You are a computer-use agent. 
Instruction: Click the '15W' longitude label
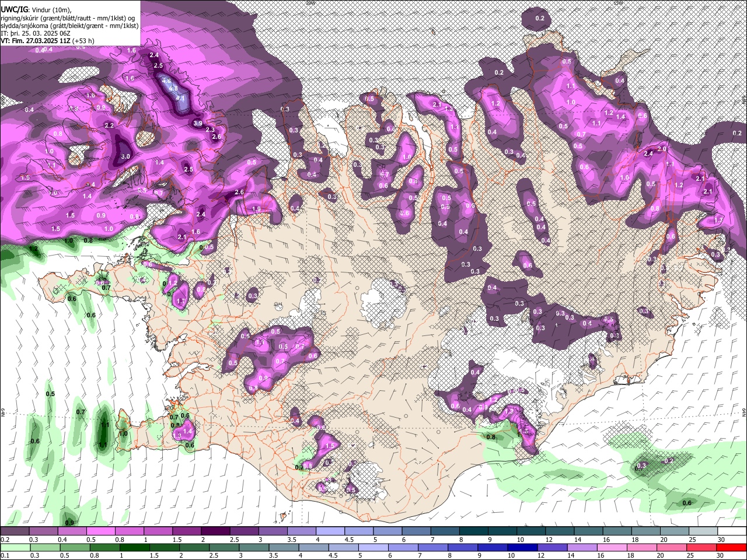pyautogui.click(x=619, y=2)
